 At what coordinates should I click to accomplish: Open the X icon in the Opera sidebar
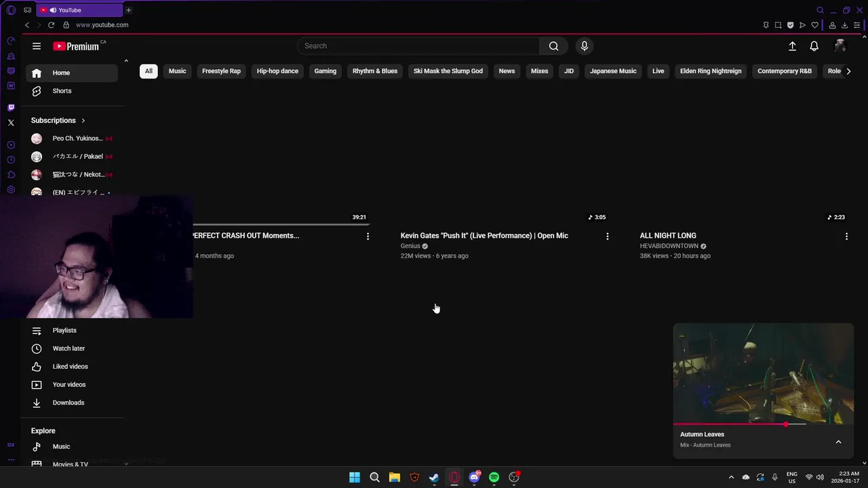click(11, 123)
